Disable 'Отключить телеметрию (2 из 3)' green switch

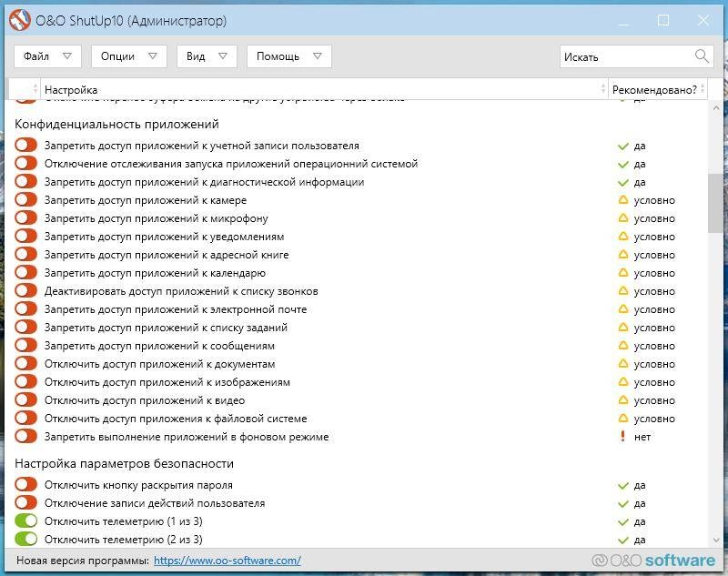pos(25,540)
